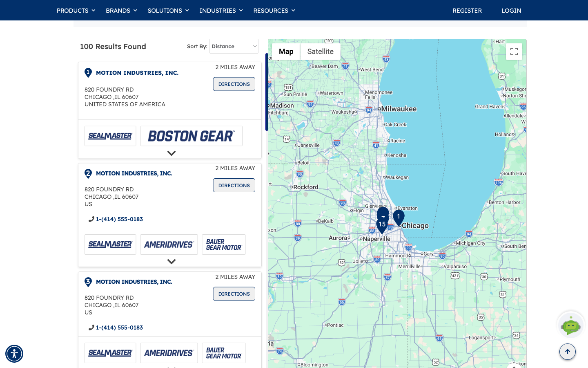
Task: Get directions for result 1
Action: 234,84
